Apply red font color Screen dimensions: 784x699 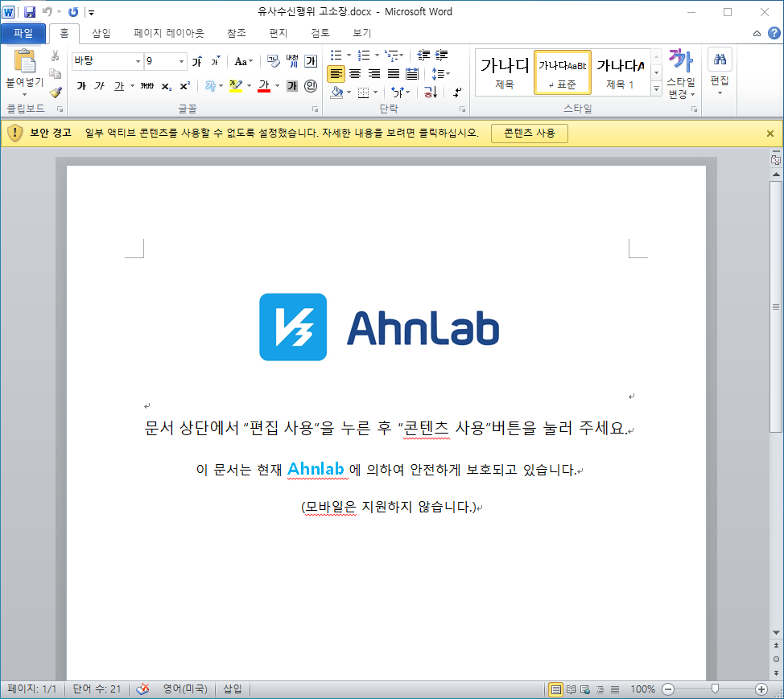tap(264, 86)
